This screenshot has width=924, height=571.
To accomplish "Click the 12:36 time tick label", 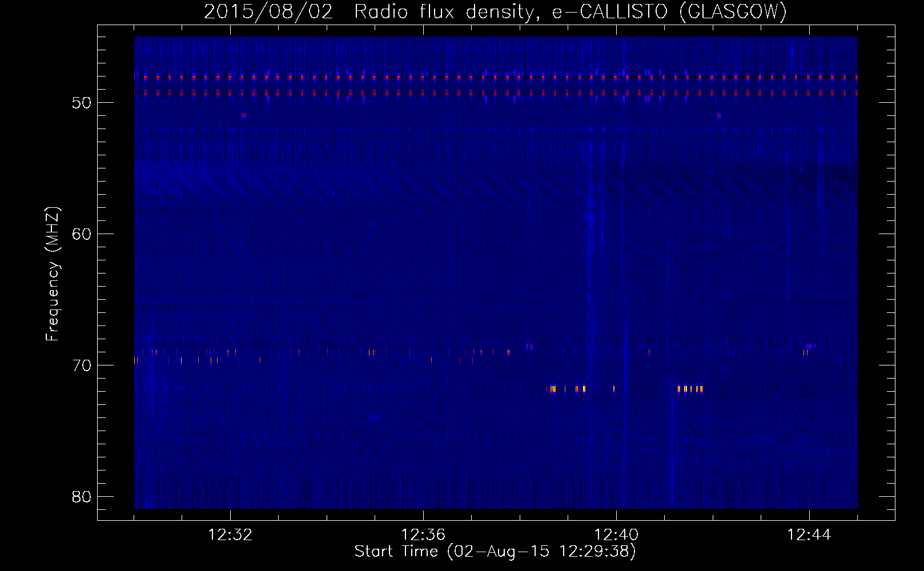I will (x=423, y=535).
